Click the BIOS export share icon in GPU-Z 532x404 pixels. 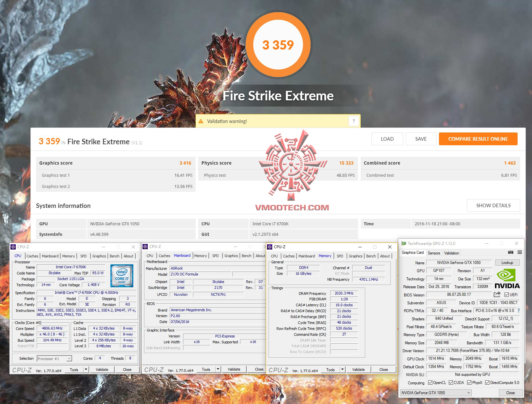coord(497,294)
